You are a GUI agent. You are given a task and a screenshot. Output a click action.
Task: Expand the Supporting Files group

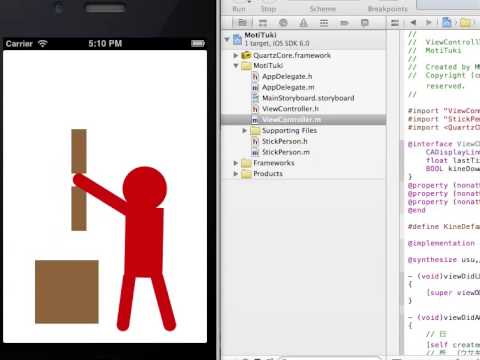tap(244, 130)
